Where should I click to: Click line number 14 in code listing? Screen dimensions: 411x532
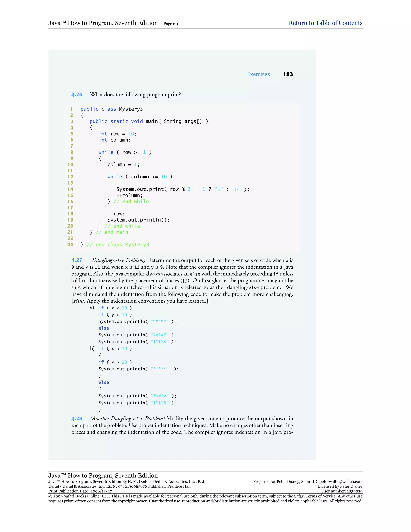70,189
